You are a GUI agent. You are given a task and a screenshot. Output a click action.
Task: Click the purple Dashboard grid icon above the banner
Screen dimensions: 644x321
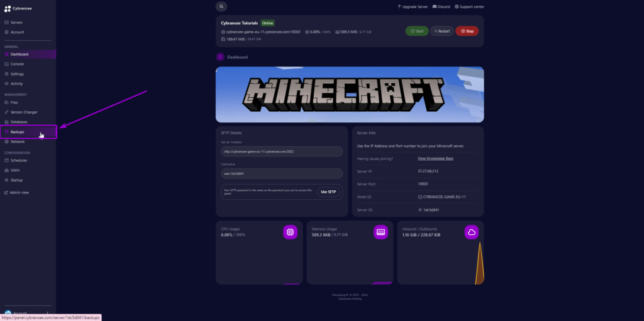tap(220, 57)
